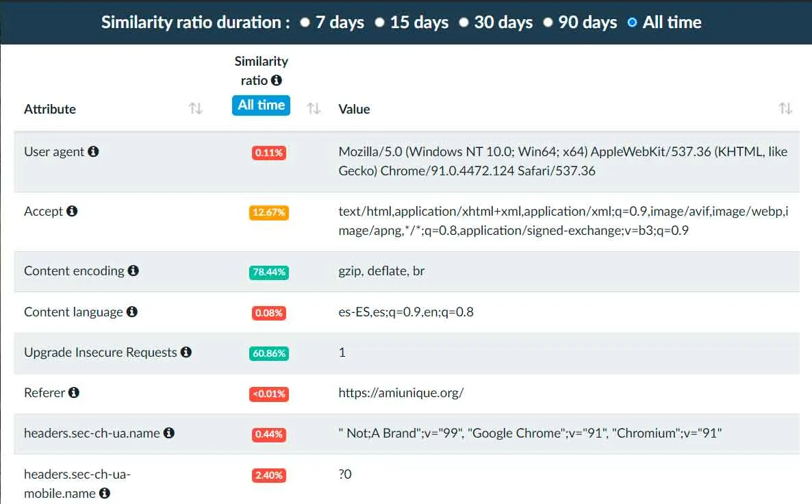Click the headers.sec-ch-ua.name attribute label
This screenshot has width=812, height=504.
pos(92,433)
